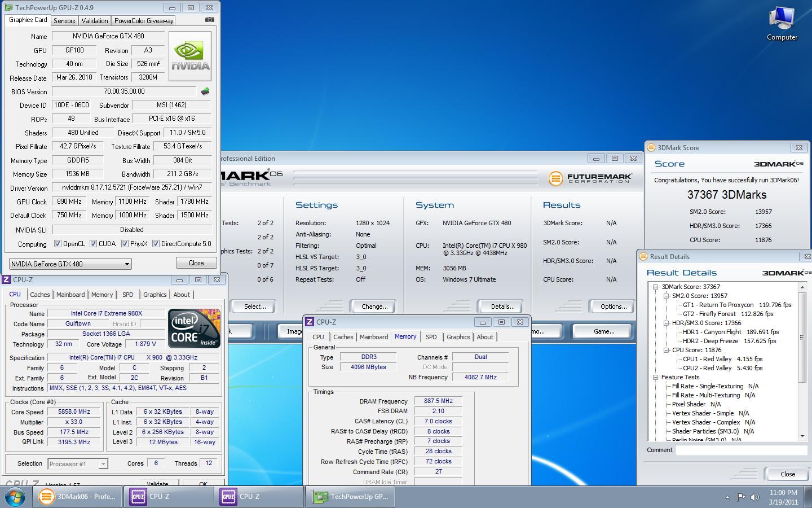Select HDR2 - Deep Freeze row
Image resolution: width=812 pixels, height=508 pixels.
tap(729, 341)
